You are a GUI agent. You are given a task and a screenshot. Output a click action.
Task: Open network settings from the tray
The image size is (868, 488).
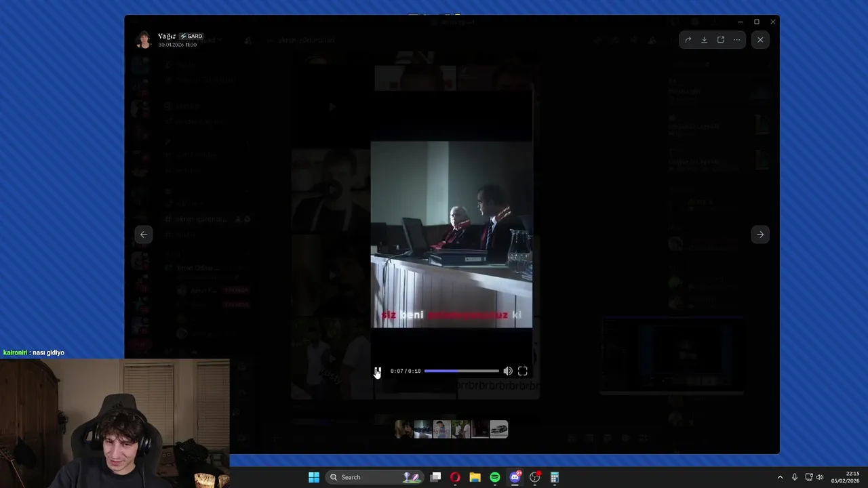pyautogui.click(x=809, y=477)
